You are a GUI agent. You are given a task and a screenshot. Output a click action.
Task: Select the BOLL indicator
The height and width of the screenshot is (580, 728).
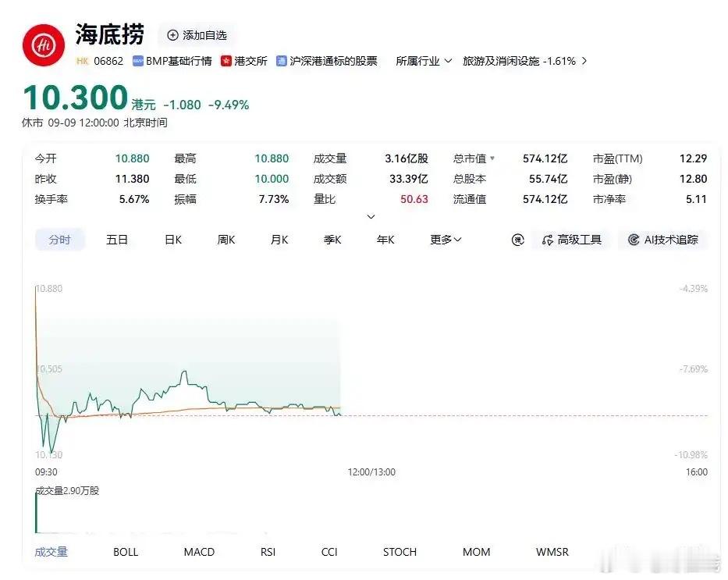tap(126, 552)
